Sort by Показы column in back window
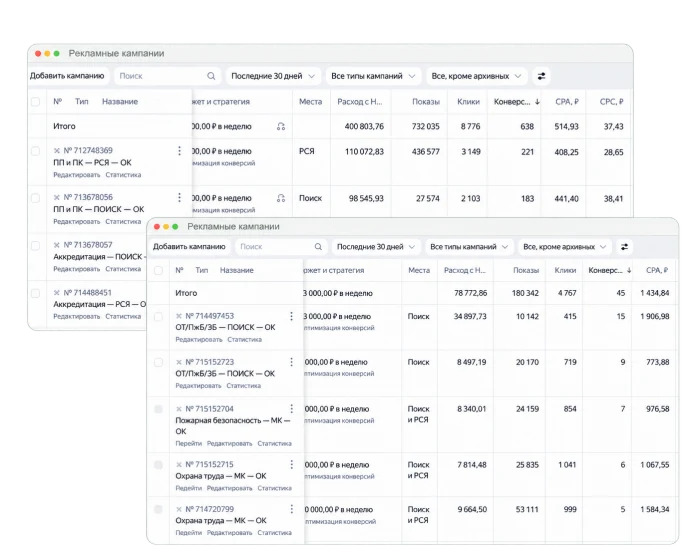The height and width of the screenshot is (560, 700). click(425, 102)
